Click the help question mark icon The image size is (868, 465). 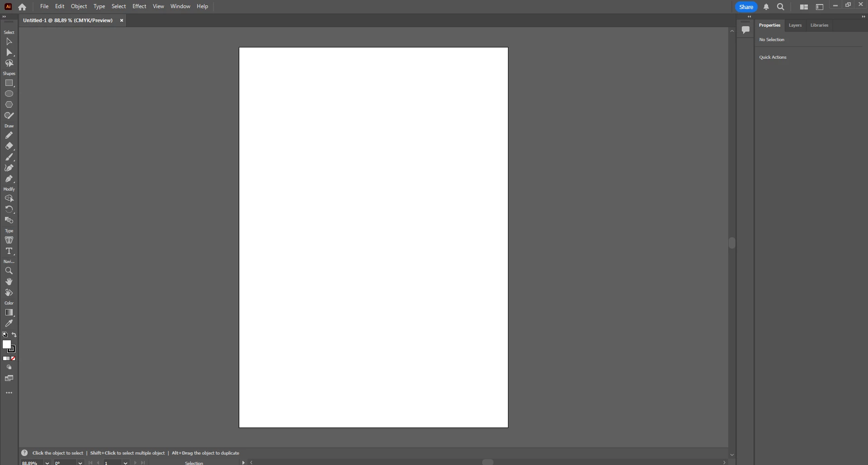click(x=24, y=453)
